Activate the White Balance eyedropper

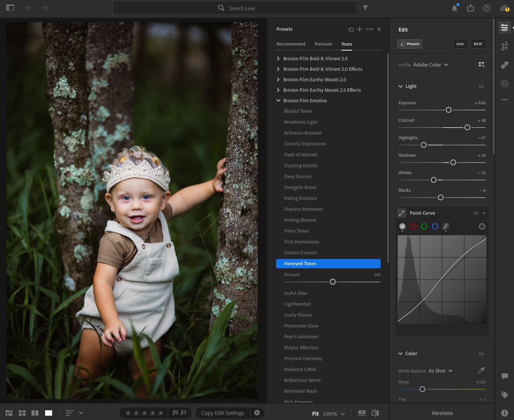click(481, 370)
